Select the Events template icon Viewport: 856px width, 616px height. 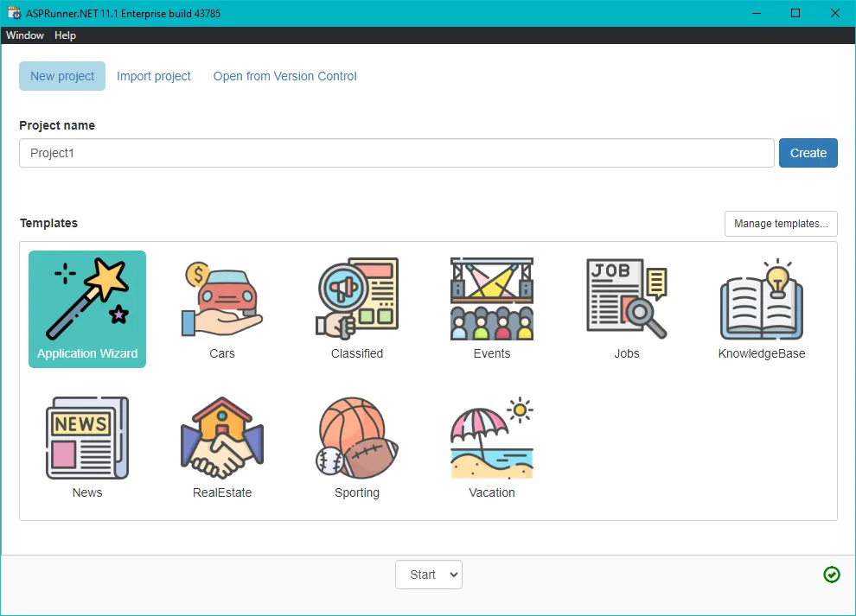click(x=492, y=299)
